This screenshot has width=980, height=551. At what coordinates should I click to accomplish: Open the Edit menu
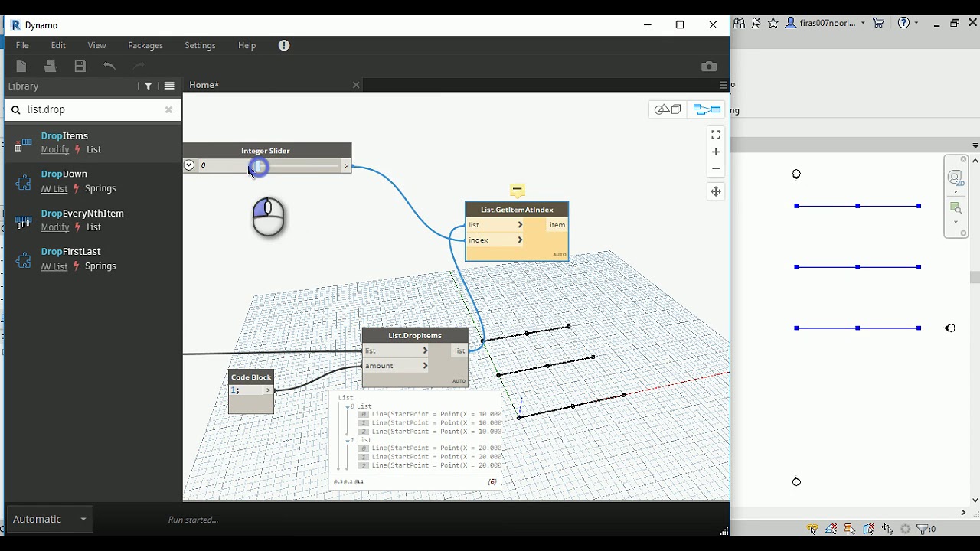58,45
